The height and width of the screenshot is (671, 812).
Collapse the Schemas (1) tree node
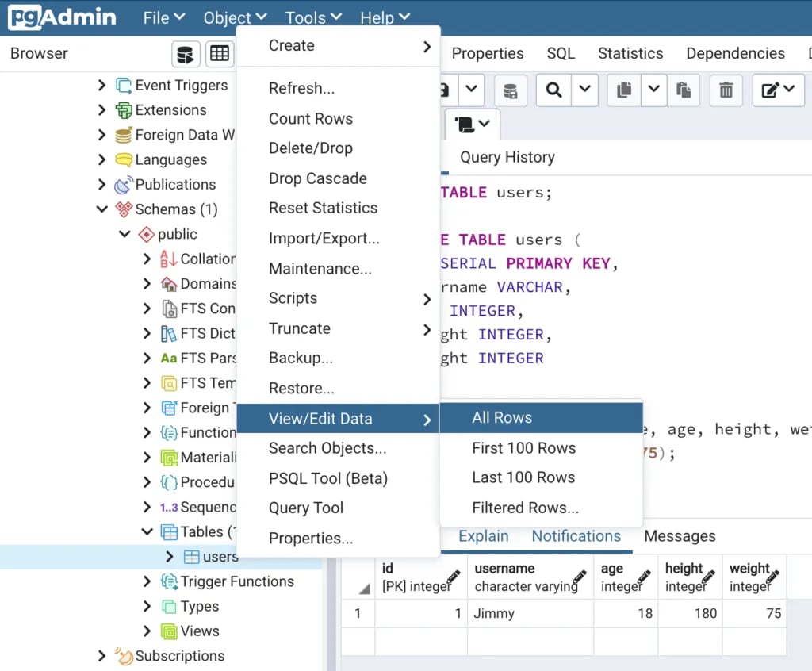click(x=101, y=209)
